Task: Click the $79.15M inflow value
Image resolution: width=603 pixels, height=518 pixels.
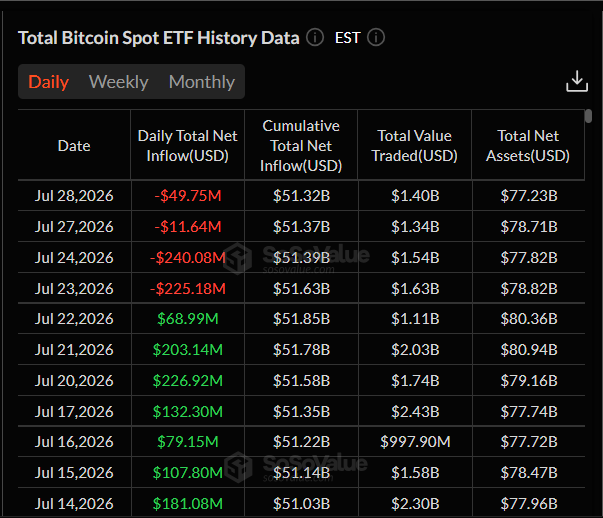Action: point(188,442)
